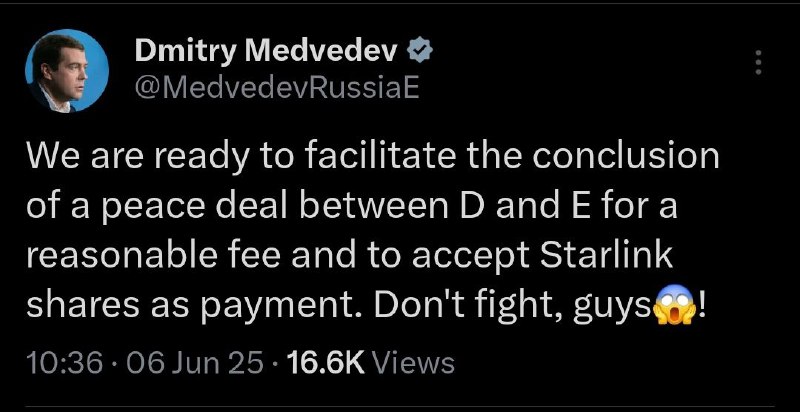Click the exclamation mark after the emoji

tap(702, 306)
